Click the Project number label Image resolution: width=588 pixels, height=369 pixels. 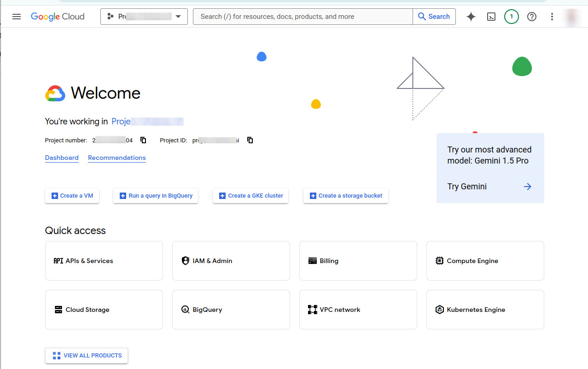click(x=66, y=140)
